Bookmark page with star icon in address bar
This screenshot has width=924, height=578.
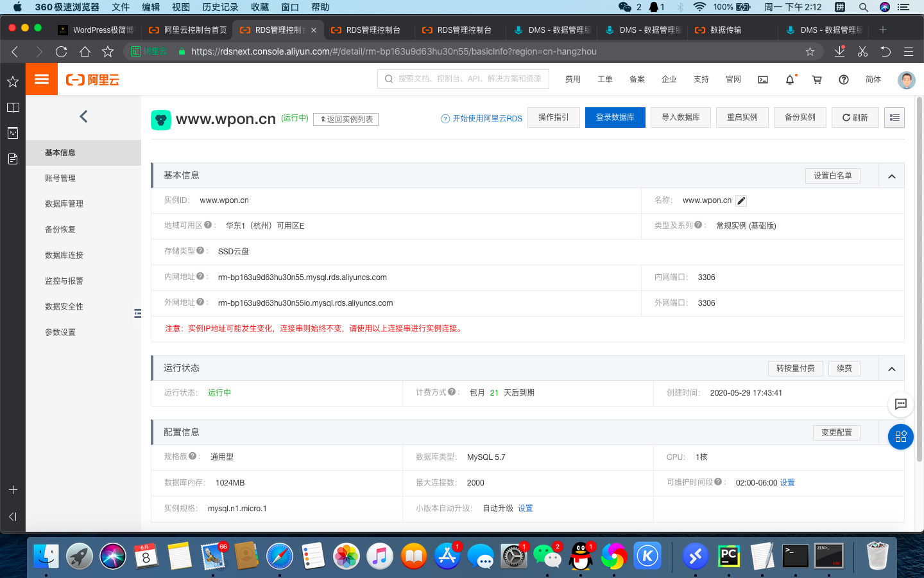[810, 51]
